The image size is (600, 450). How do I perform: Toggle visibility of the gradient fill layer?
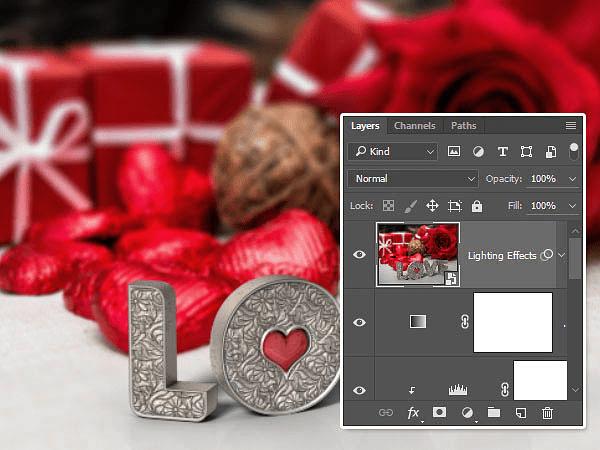tap(359, 323)
